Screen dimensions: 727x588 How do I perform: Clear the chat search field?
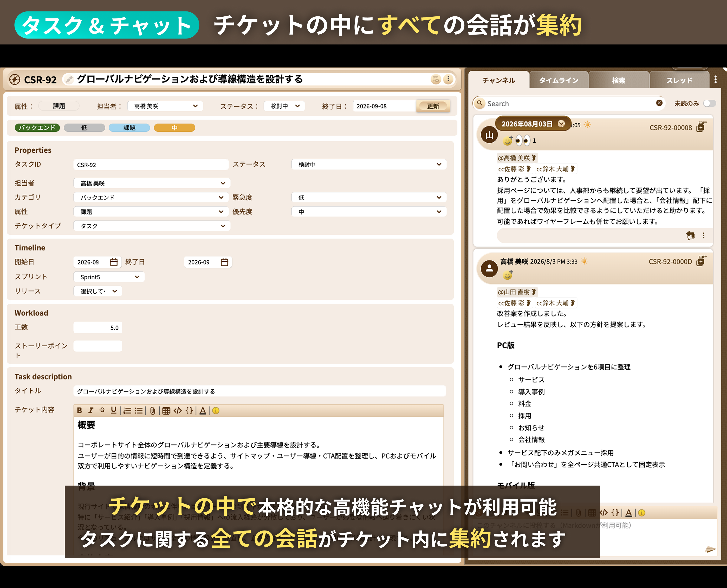(x=659, y=103)
